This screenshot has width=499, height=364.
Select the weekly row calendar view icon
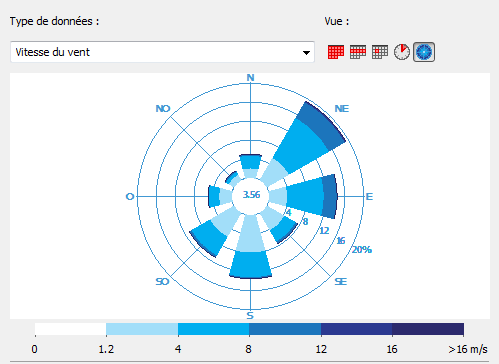tap(358, 52)
